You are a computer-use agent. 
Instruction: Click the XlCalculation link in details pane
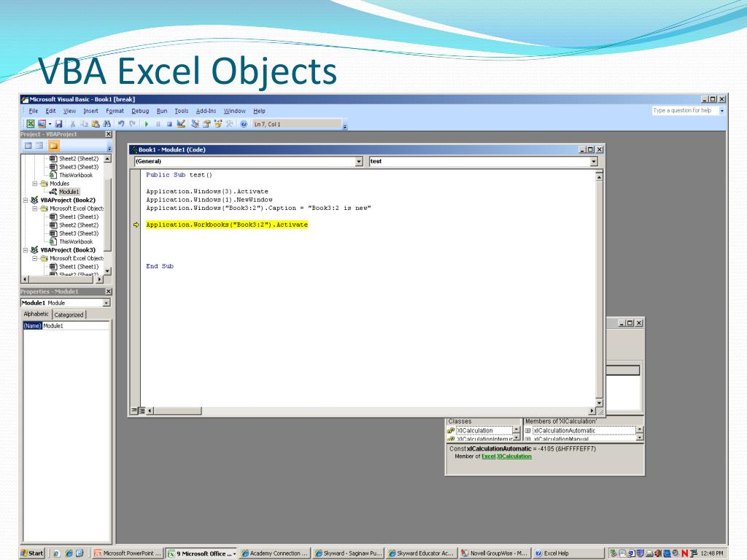pyautogui.click(x=514, y=456)
